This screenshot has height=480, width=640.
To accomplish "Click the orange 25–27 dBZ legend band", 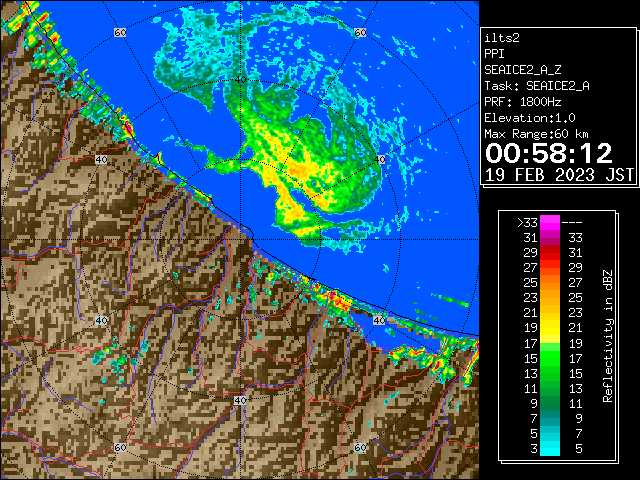I will click(x=549, y=283).
